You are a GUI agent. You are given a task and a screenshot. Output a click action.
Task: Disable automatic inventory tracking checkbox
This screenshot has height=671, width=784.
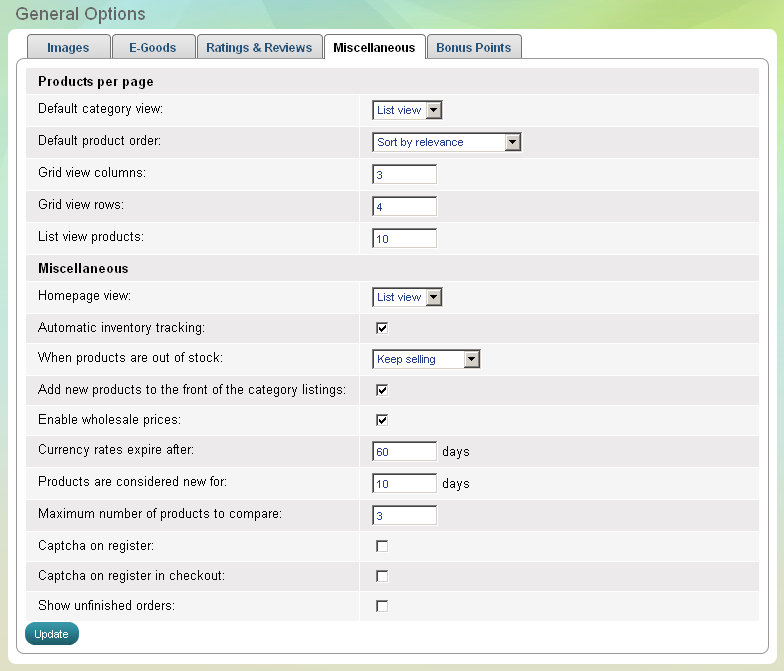[x=382, y=327]
